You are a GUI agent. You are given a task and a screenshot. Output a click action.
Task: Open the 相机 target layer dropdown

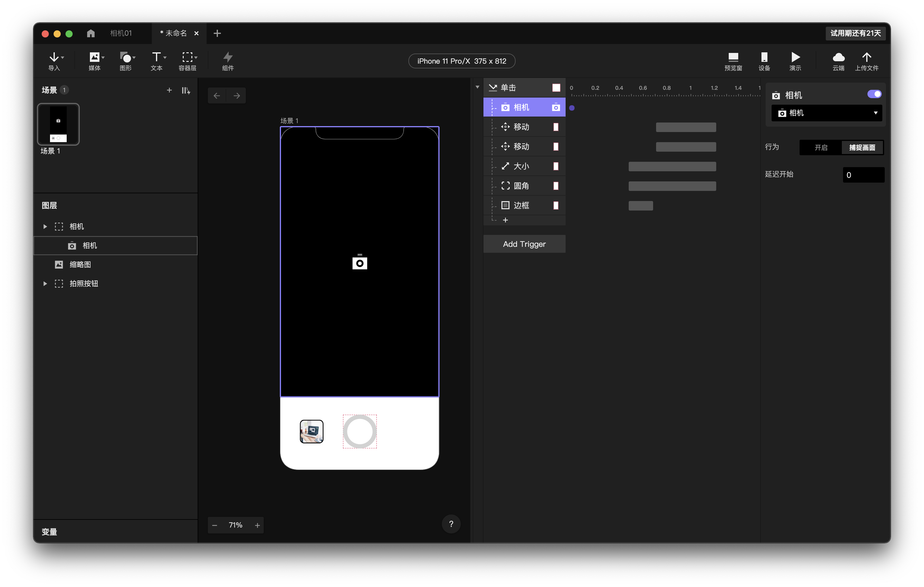pyautogui.click(x=827, y=113)
